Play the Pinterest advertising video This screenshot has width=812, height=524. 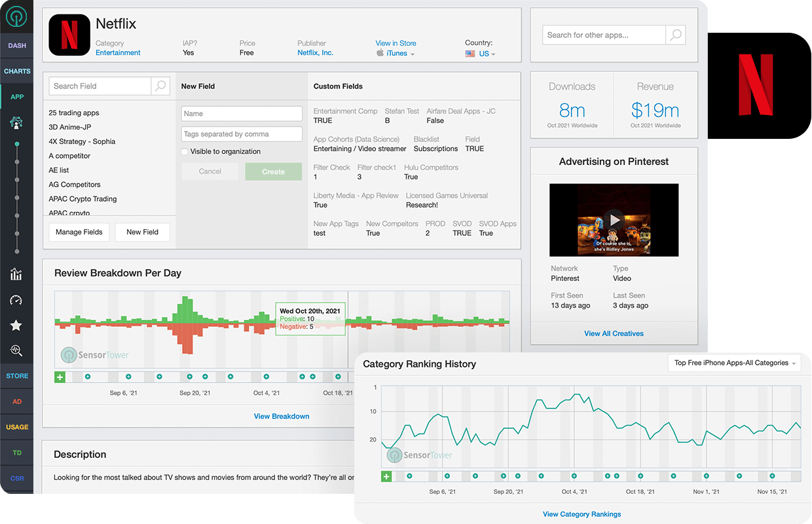(x=614, y=219)
